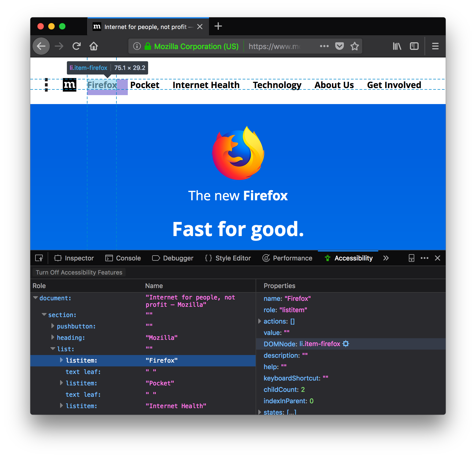The image size is (476, 458).
Task: Save page to Pocket icon
Action: point(340,46)
